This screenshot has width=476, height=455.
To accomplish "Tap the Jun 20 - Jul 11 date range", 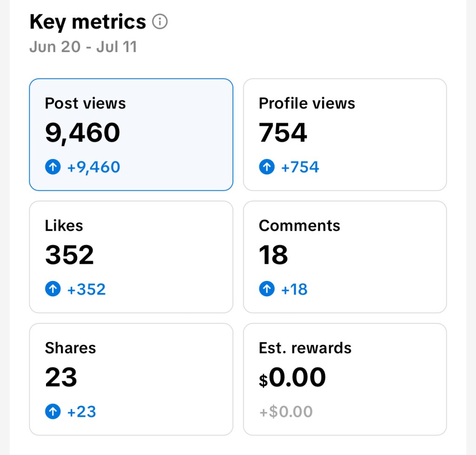I will pyautogui.click(x=83, y=47).
